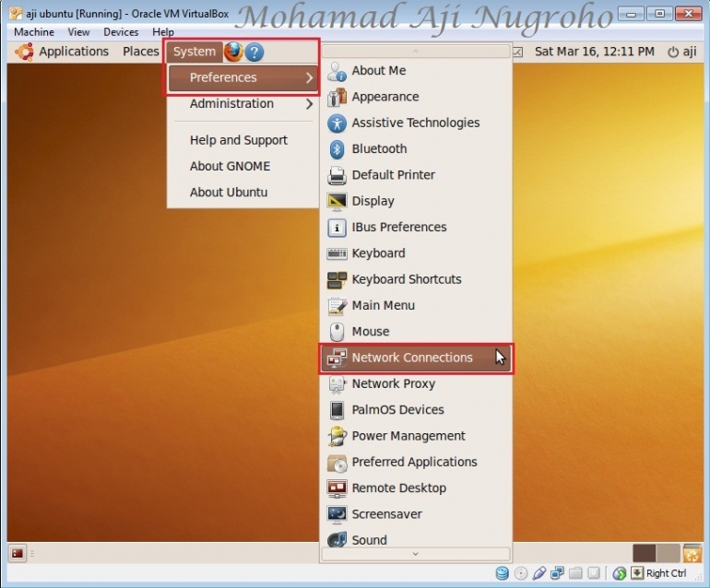710x588 pixels.
Task: Click the printer icon for Default Printer
Action: pyautogui.click(x=337, y=176)
